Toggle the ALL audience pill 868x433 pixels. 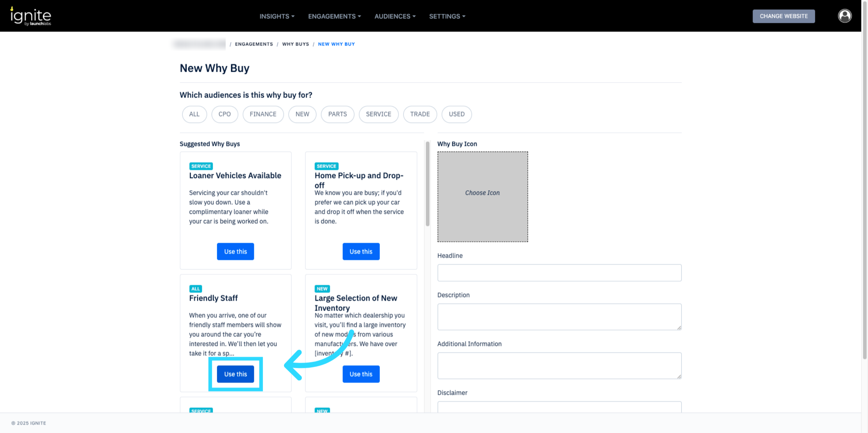pos(194,114)
